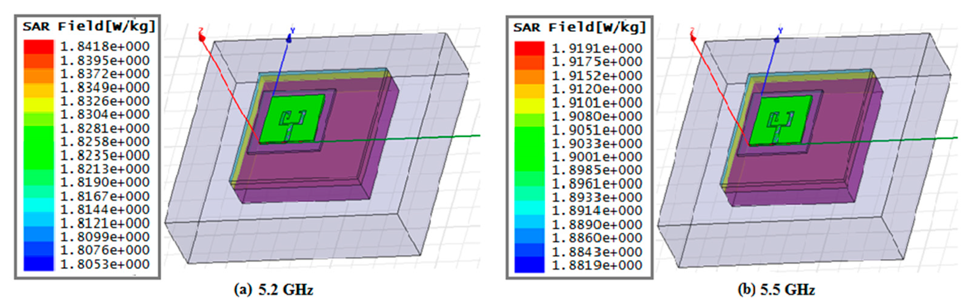Screen dimensions: 980x308
Task: Select value 1.8961e+000 in right legend
Action: [x=597, y=184]
